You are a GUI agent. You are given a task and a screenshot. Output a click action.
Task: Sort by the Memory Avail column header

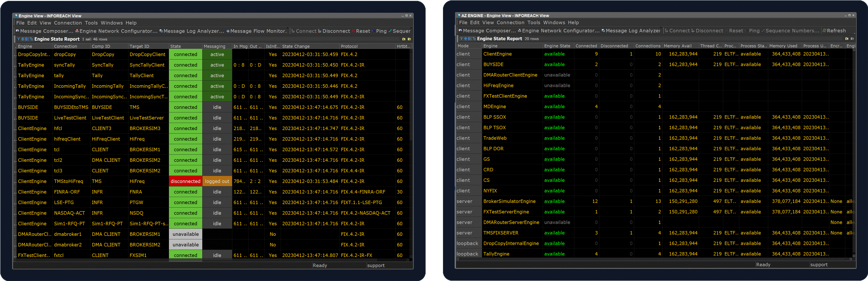[677, 46]
